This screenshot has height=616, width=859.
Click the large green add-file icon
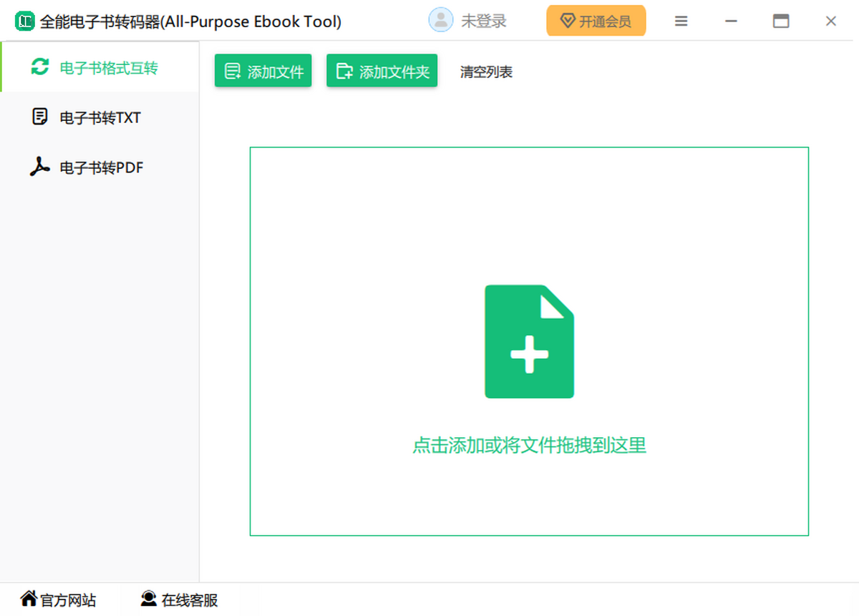point(529,341)
